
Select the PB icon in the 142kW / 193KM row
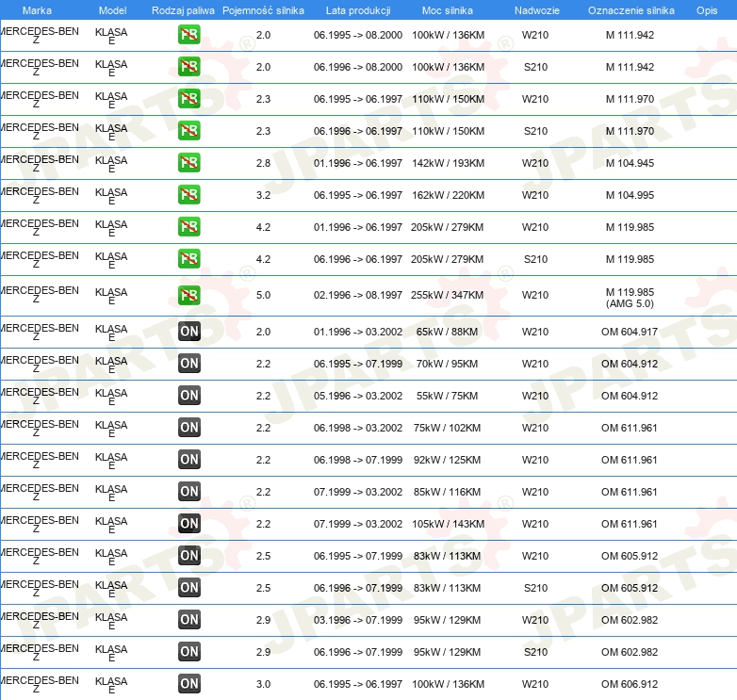tap(188, 163)
